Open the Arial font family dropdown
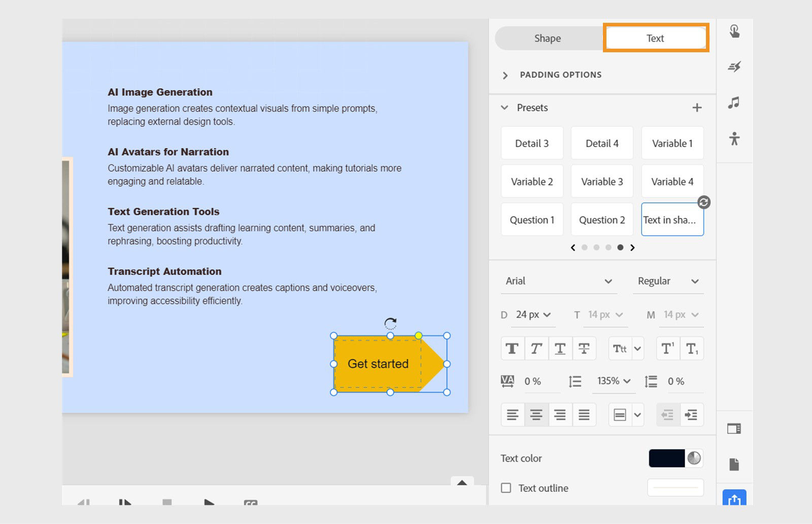The width and height of the screenshot is (812, 524). [558, 281]
